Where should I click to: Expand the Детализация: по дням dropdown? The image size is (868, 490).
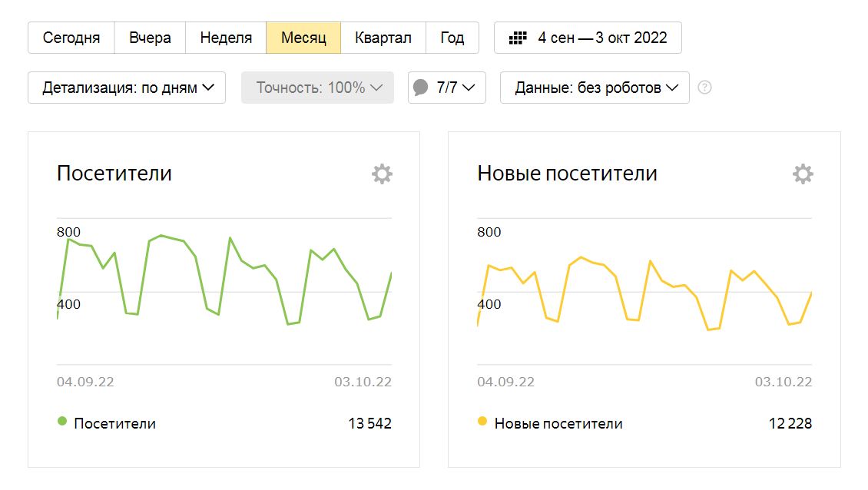(127, 88)
